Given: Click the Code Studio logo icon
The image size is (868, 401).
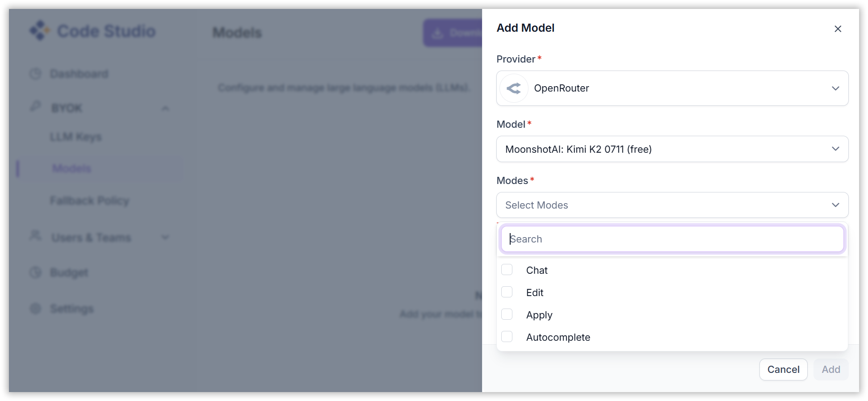Looking at the screenshot, I should click(x=40, y=30).
